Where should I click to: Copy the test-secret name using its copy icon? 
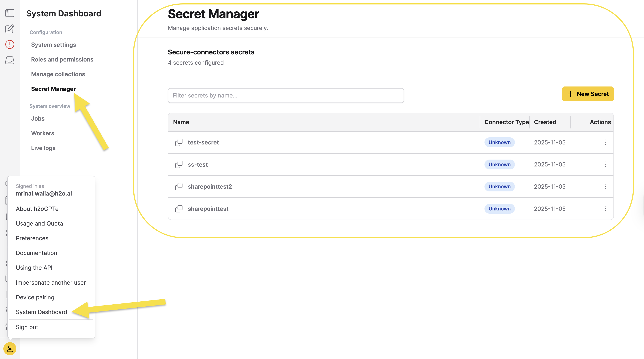(x=179, y=142)
